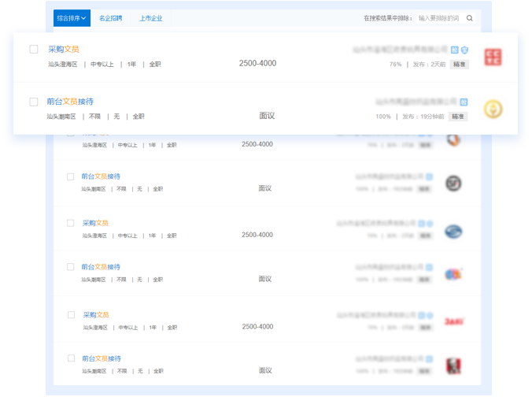Check the box in the KFC logo job row

pyautogui.click(x=70, y=358)
